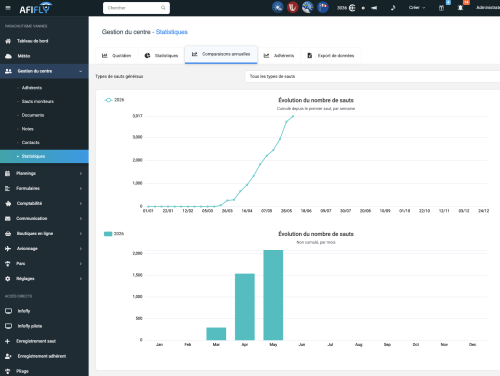Open the hamburger menu icon
500x376 pixels.
[8, 8]
